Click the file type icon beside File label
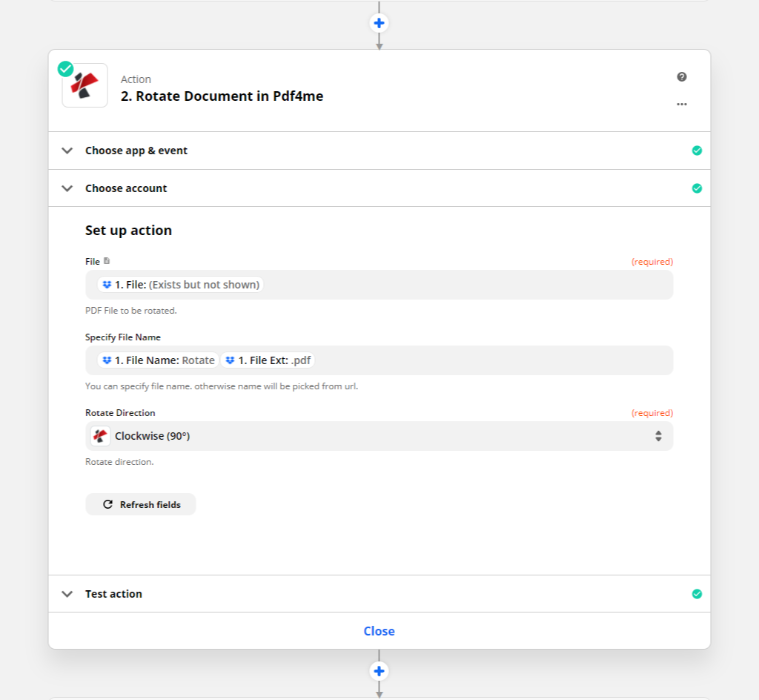The width and height of the screenshot is (759, 700). 107,261
